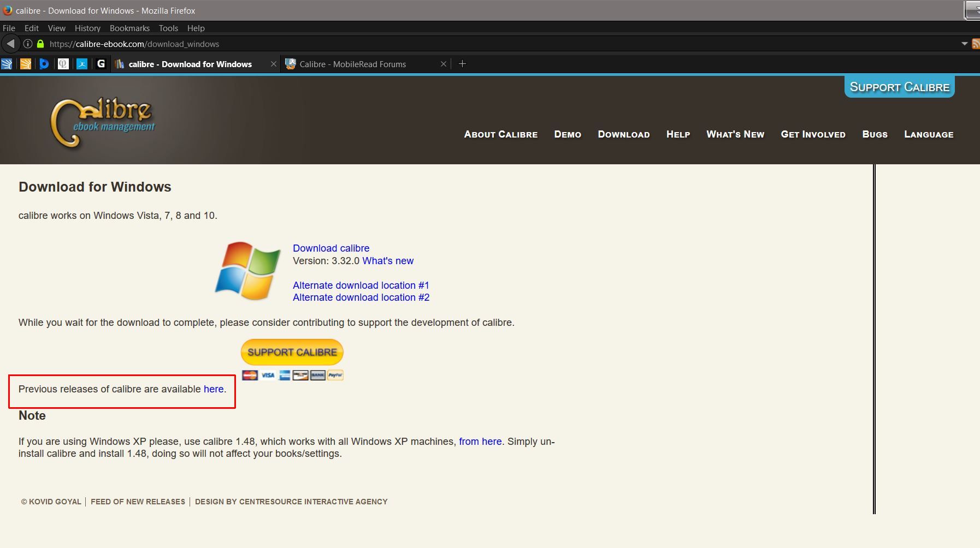Open the Tools menu
This screenshot has height=548, width=980.
(x=169, y=28)
